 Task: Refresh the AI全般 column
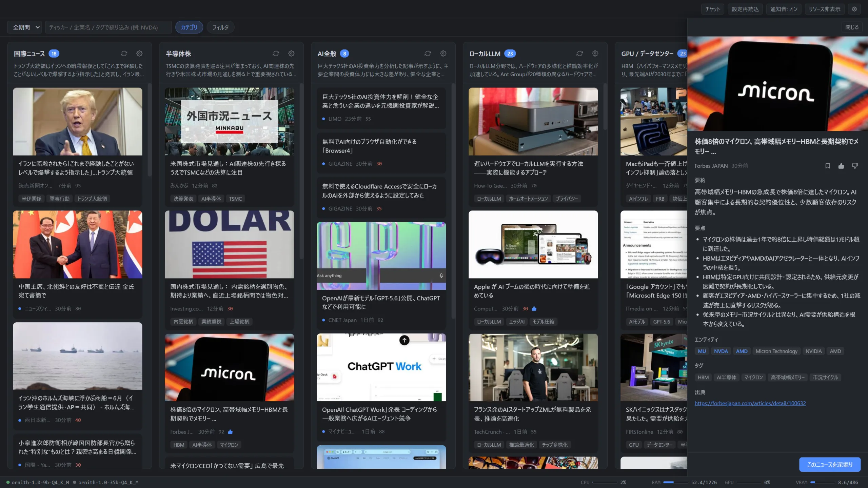point(428,54)
